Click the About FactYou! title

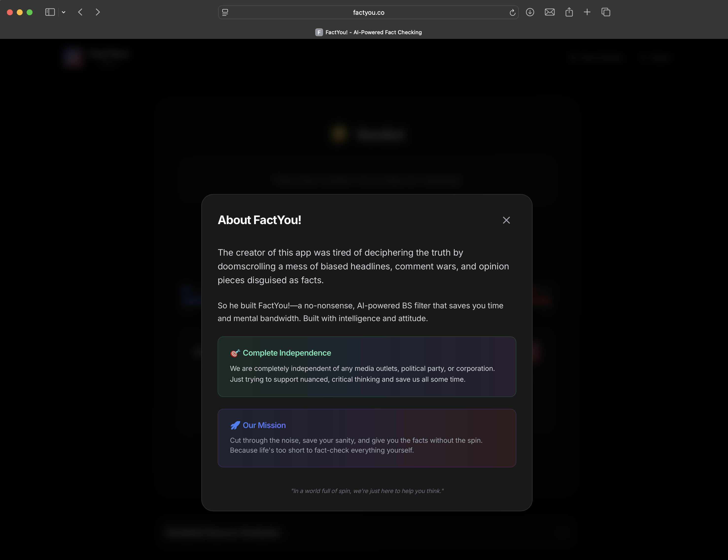coord(259,220)
